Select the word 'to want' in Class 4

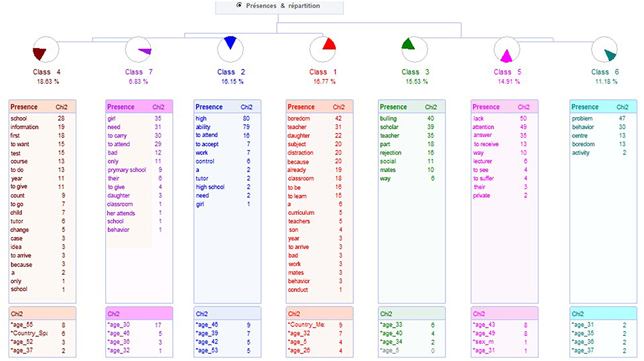20,144
